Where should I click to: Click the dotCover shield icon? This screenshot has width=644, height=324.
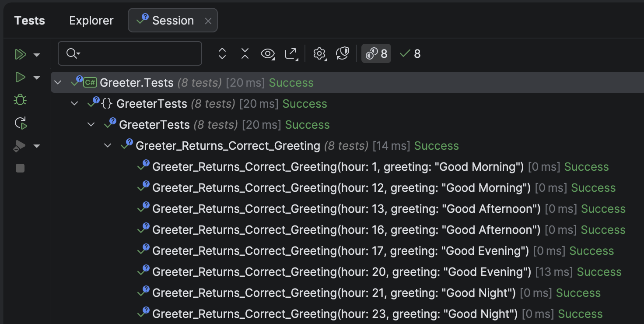343,53
